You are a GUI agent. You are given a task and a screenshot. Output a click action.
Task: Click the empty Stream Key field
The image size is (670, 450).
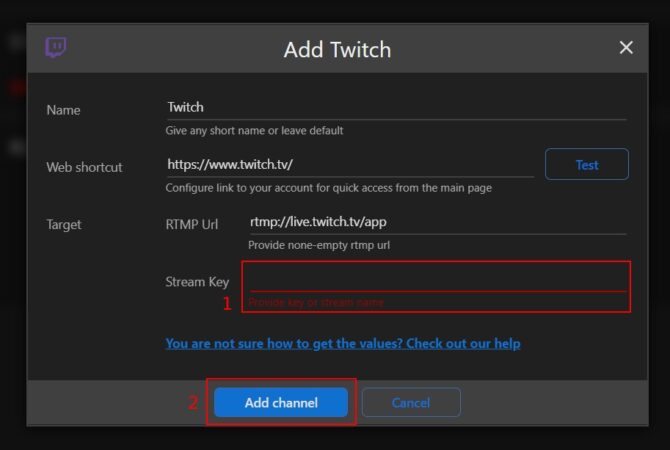click(x=438, y=280)
